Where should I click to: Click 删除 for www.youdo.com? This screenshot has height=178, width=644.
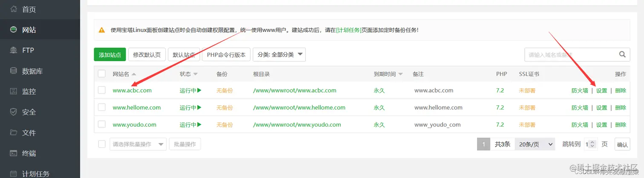(x=621, y=124)
